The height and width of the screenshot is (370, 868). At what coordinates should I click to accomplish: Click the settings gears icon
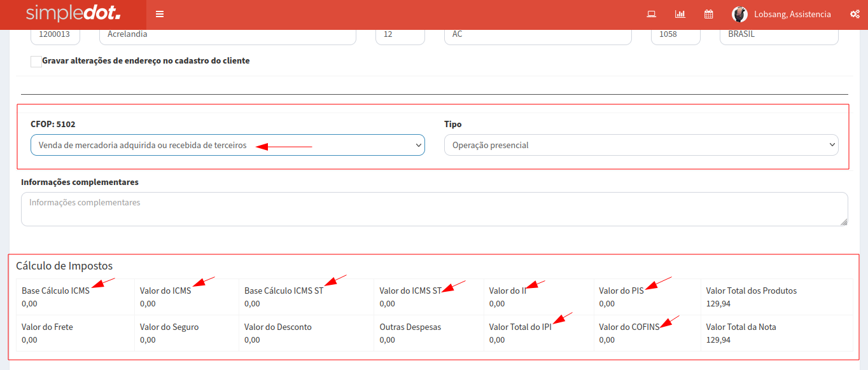click(x=855, y=14)
